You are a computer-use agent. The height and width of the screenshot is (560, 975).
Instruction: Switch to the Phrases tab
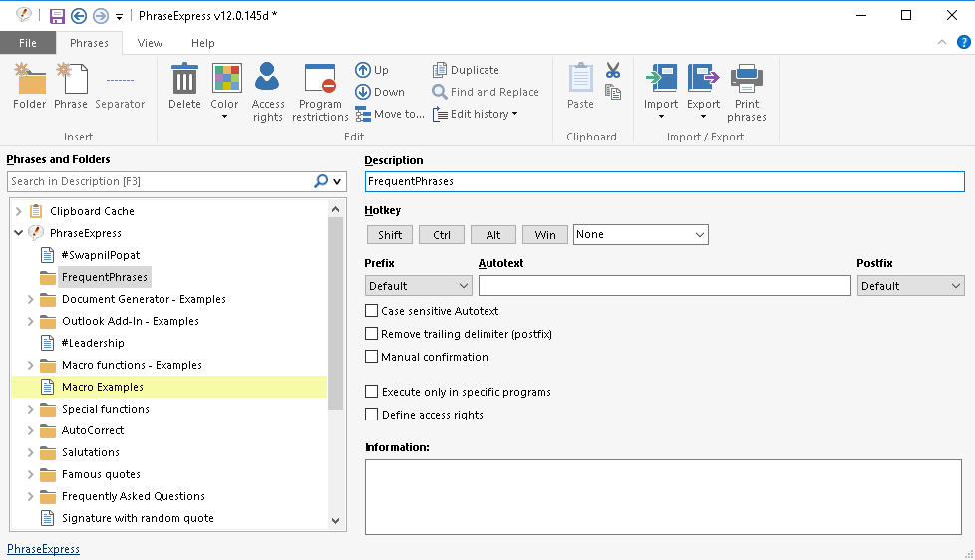(x=89, y=43)
